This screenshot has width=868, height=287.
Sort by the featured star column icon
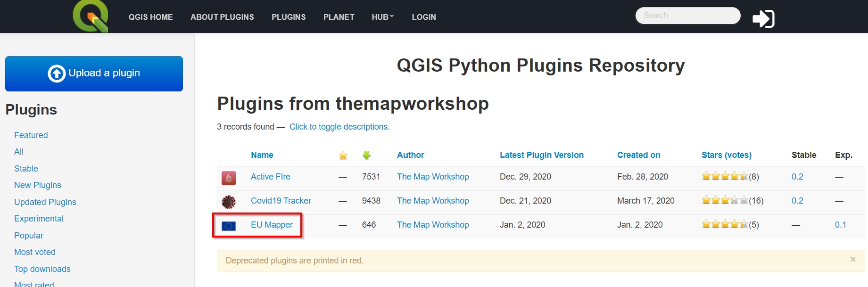tap(343, 156)
